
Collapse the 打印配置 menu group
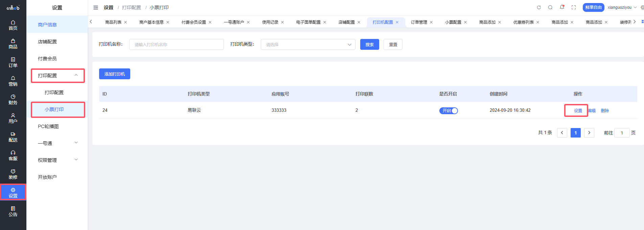57,76
